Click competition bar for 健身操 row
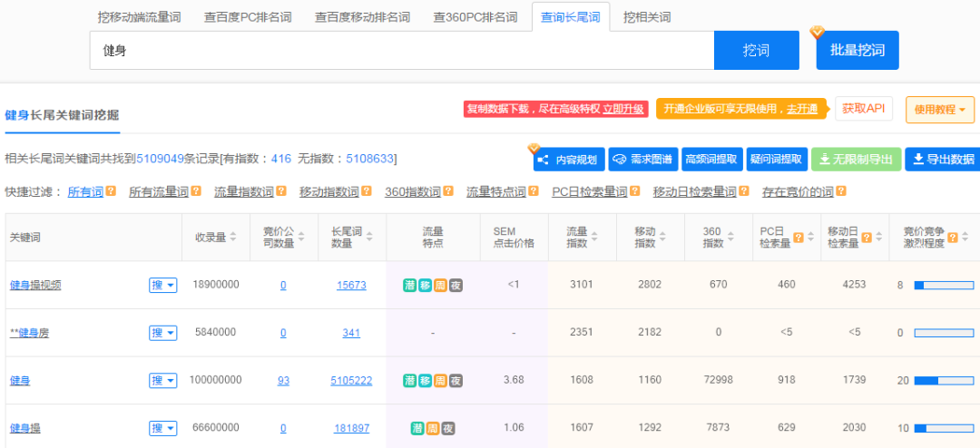The height and width of the screenshot is (448, 980). (944, 429)
